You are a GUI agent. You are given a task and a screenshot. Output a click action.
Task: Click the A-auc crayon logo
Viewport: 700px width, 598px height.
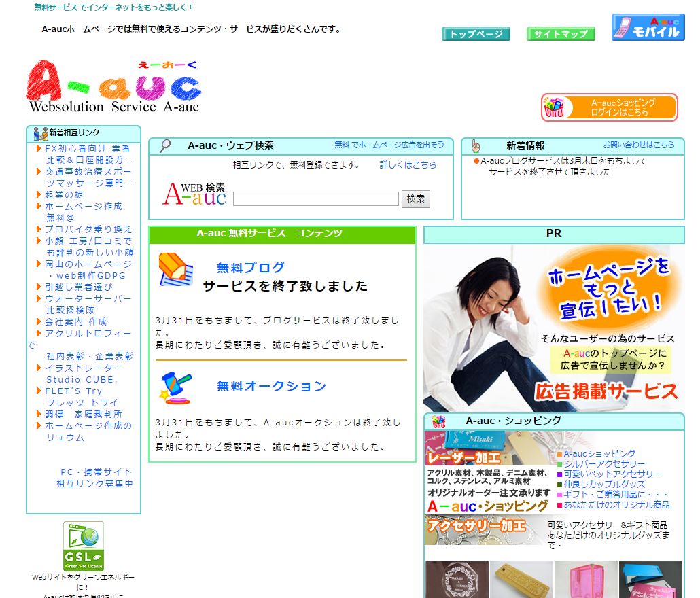point(113,87)
